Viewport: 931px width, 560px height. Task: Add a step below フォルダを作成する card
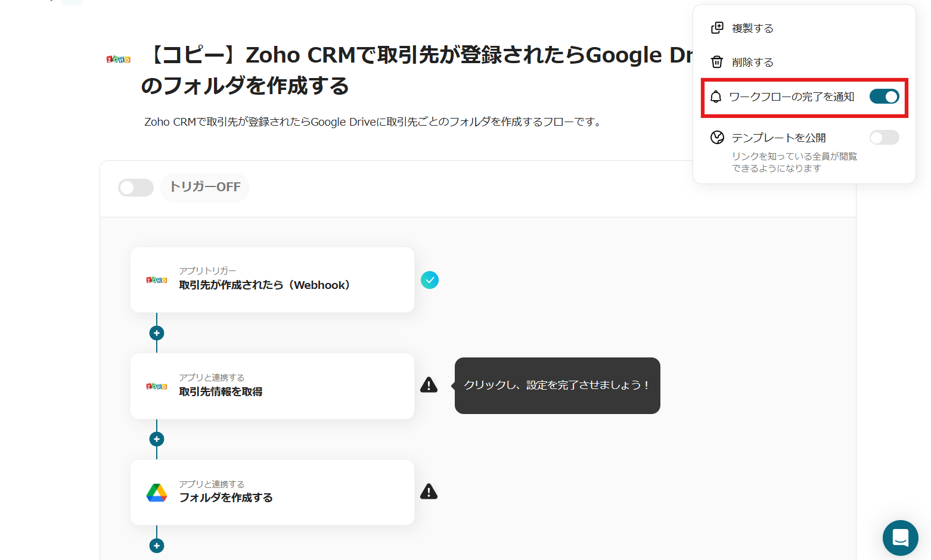coord(157,546)
